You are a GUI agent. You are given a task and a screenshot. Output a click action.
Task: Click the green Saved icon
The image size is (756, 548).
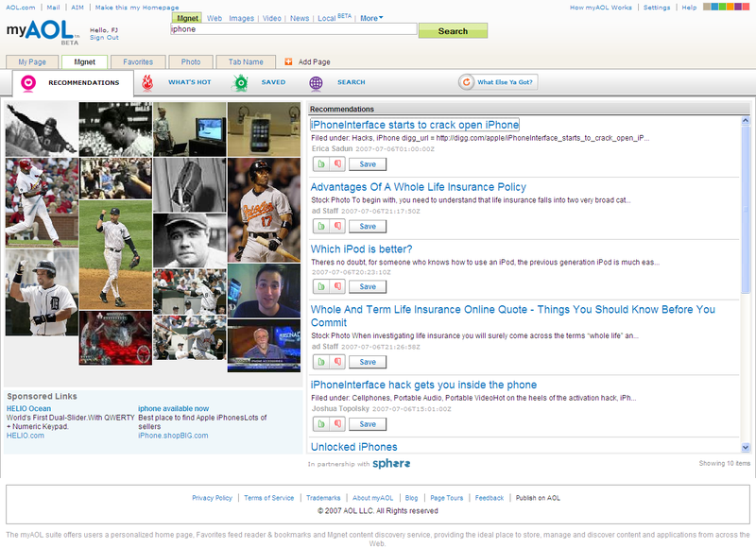coord(240,83)
